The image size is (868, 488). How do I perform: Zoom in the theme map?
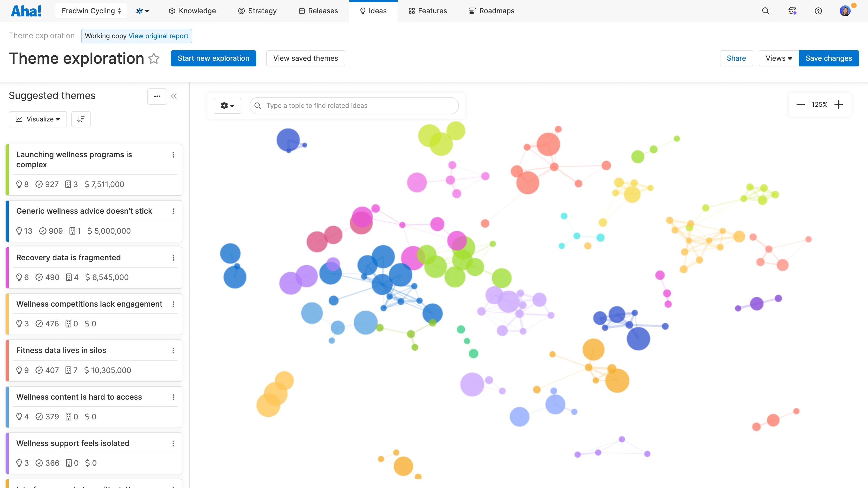tap(839, 104)
